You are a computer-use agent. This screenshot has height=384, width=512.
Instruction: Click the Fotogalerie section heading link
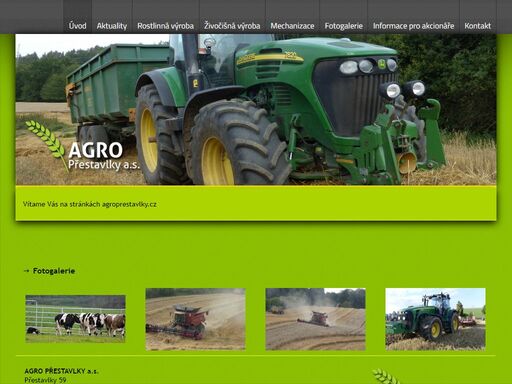click(x=54, y=271)
